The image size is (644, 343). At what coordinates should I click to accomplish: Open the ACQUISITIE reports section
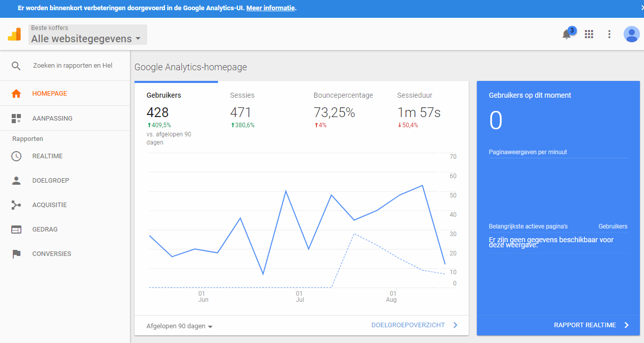65,205
